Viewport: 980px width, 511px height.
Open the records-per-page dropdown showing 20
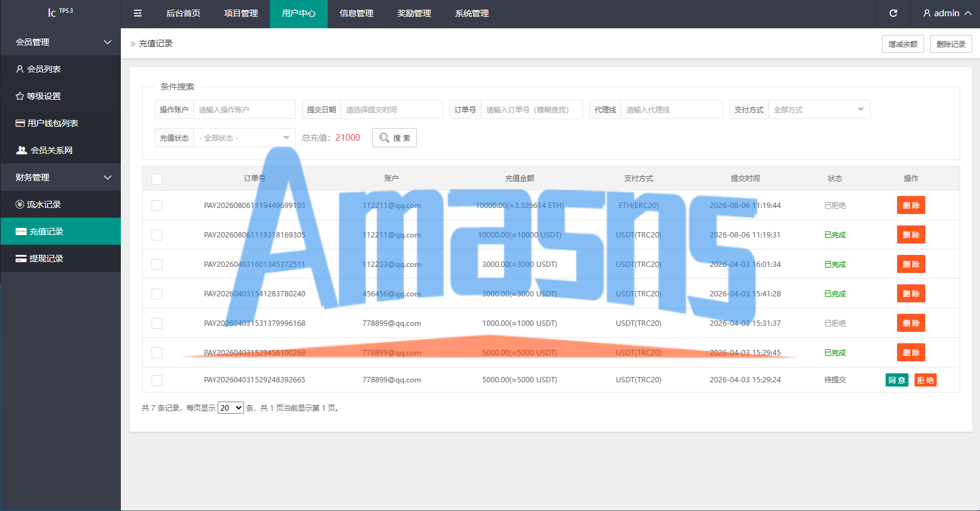tap(231, 408)
